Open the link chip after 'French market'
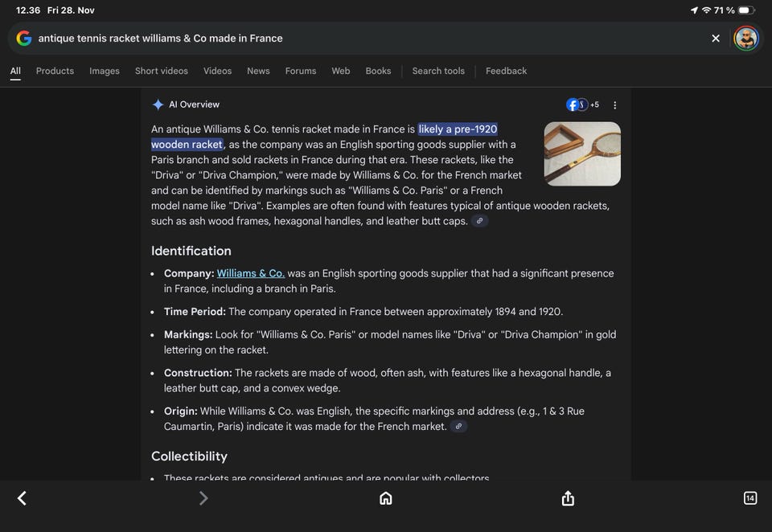The width and height of the screenshot is (772, 532). point(458,426)
